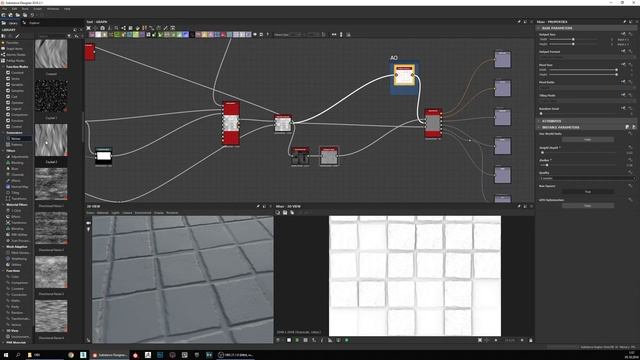
Task: Collapse the Function Nodes tree group
Action: 3,67
